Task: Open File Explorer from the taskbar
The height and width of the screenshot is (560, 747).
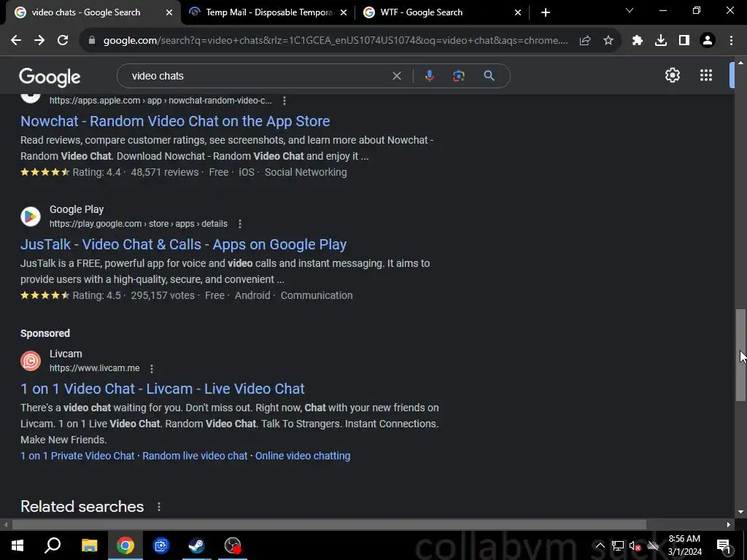Action: [x=89, y=545]
